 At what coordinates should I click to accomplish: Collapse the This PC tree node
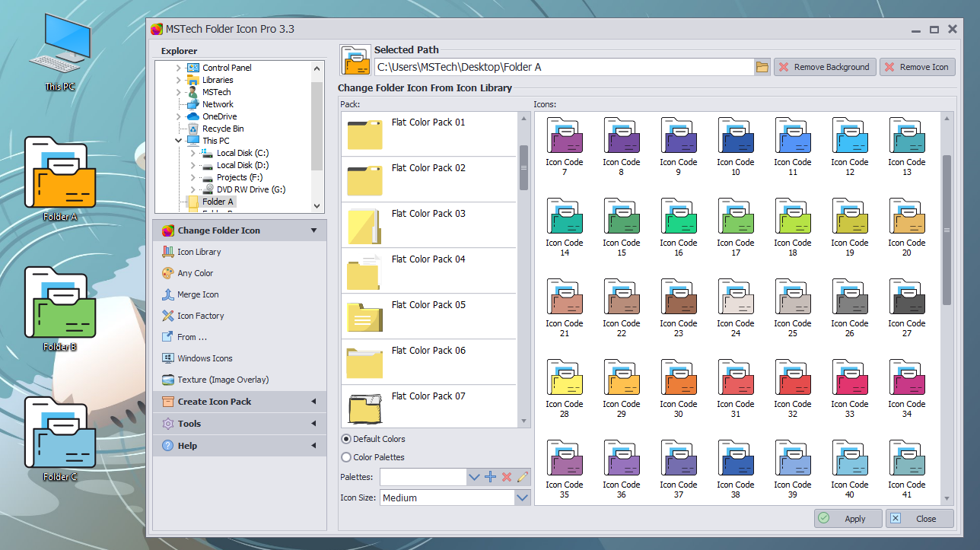coord(178,140)
